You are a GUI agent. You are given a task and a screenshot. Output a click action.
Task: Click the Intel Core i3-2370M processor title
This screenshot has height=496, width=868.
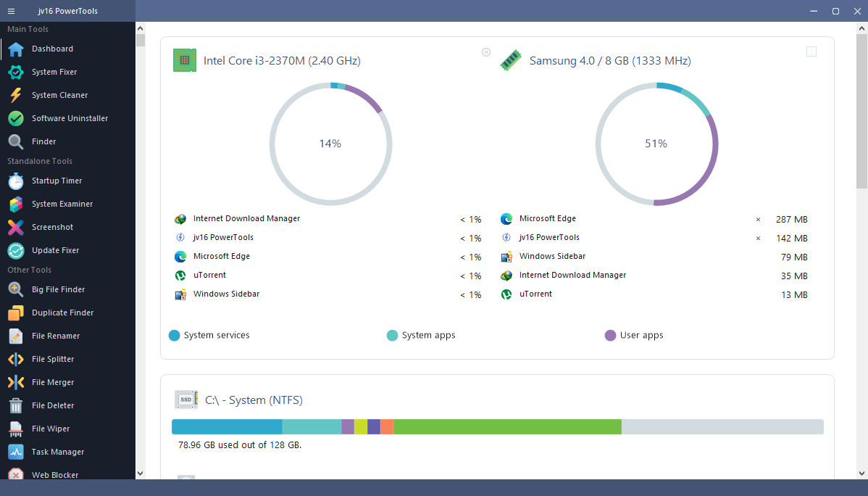(282, 61)
